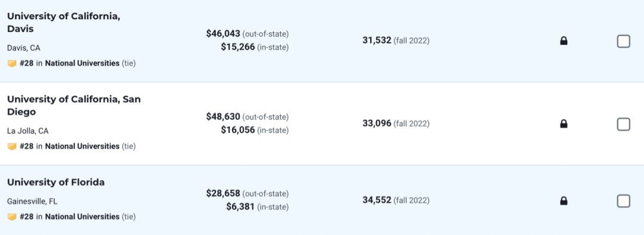Click University of Florida 34,552 enrollment figure
Viewport: 644px width, 235px height.
coord(377,200)
